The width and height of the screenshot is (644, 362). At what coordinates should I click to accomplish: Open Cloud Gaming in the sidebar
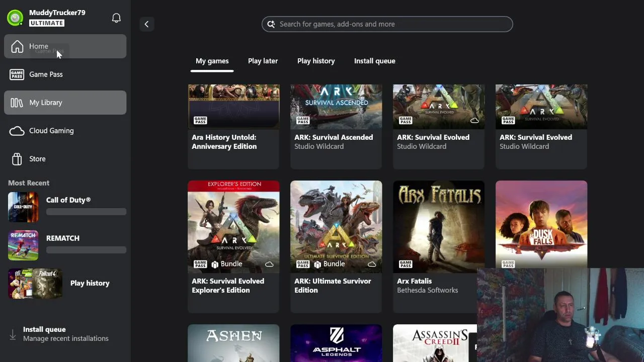pos(65,131)
